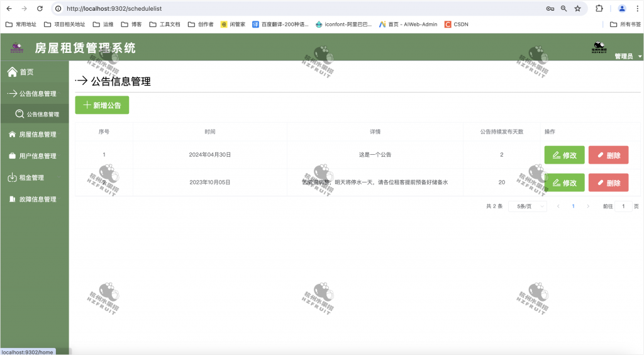Click the browser address bar URL
Viewport: 644px width, 355px height.
pos(114,9)
